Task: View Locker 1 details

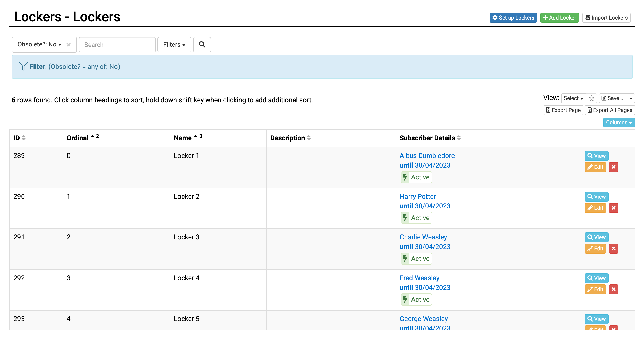Action: coord(596,156)
